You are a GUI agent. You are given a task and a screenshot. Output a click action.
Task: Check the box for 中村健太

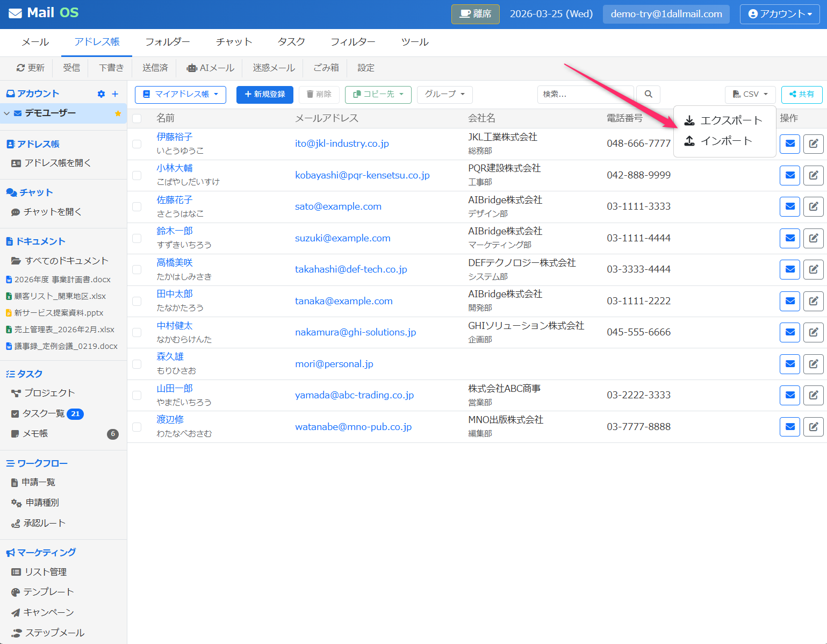(137, 333)
